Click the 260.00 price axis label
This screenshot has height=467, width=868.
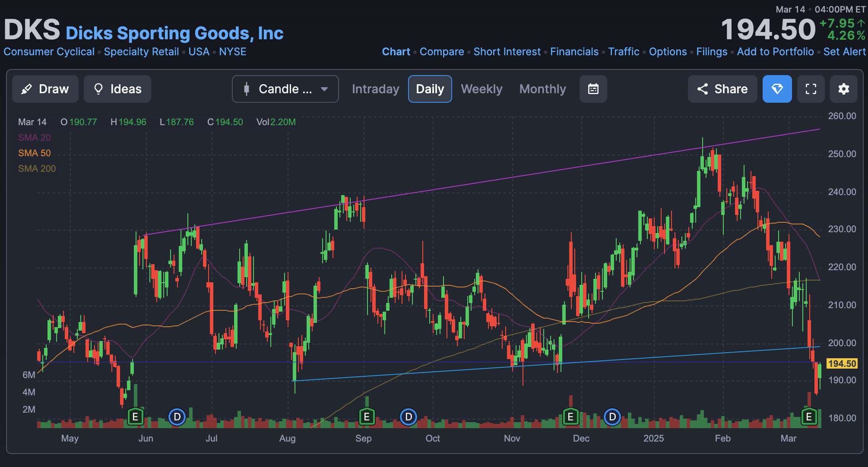842,116
